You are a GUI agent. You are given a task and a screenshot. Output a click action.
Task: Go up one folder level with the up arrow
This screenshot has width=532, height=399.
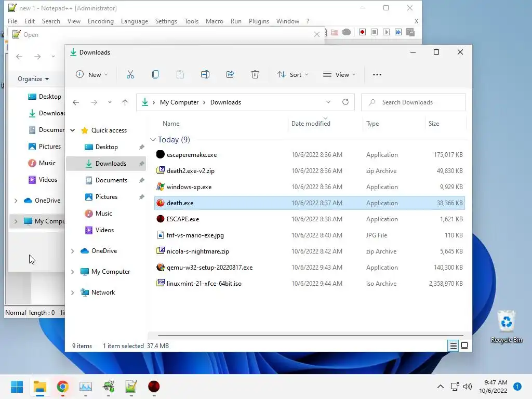[x=125, y=102]
